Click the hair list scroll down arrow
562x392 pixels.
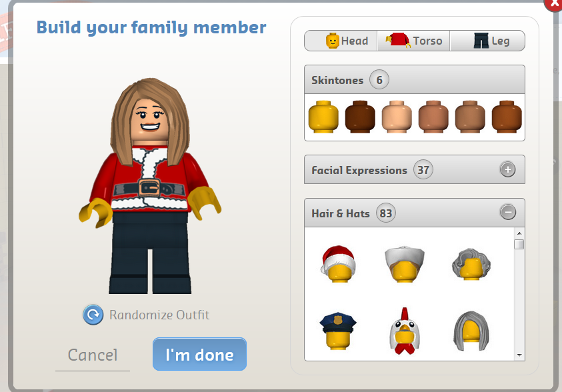click(x=519, y=355)
